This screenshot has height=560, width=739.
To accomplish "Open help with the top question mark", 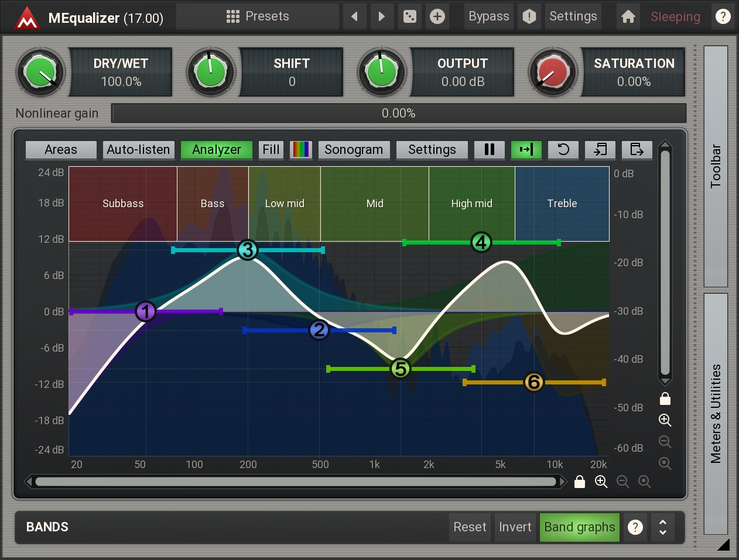I will click(x=723, y=16).
